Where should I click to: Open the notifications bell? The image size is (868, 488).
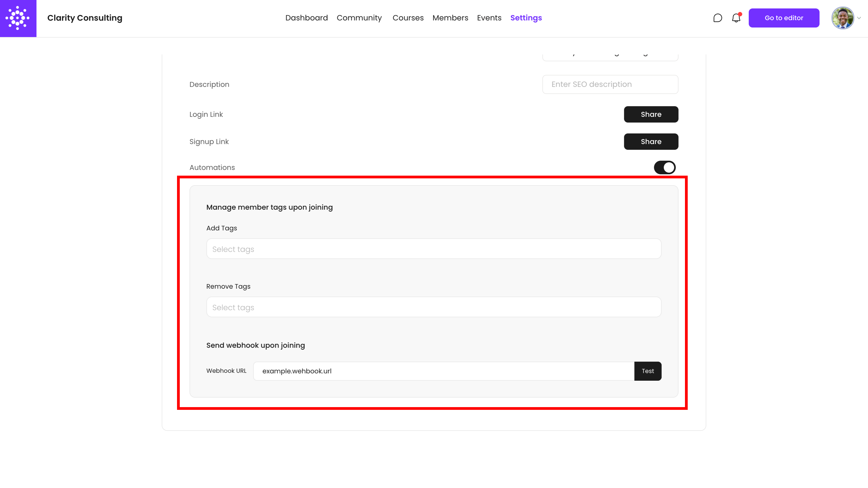(x=736, y=18)
